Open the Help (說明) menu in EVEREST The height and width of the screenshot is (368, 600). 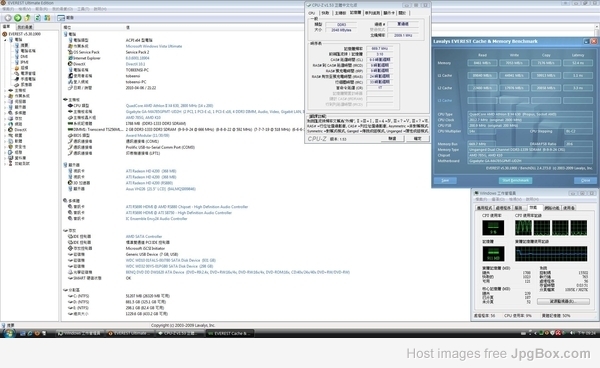pyautogui.click(x=100, y=9)
